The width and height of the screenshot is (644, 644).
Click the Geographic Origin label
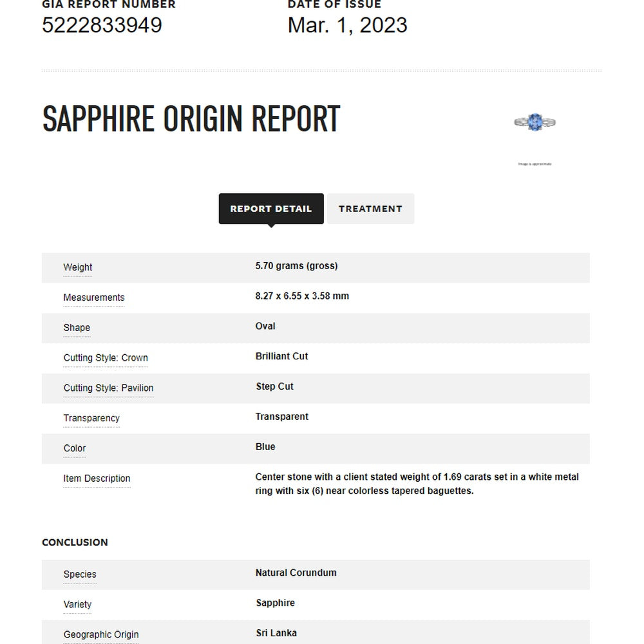[100, 634]
